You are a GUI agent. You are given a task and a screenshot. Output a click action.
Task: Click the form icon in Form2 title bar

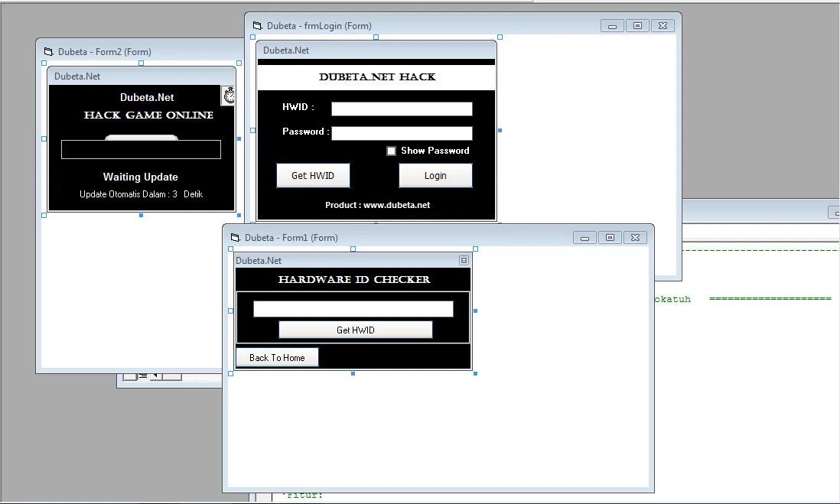pyautogui.click(x=49, y=52)
